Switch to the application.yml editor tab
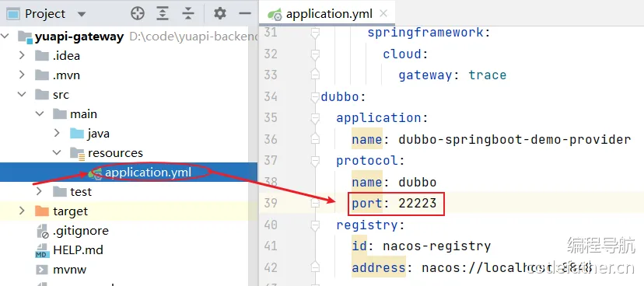The image size is (644, 286). [327, 14]
